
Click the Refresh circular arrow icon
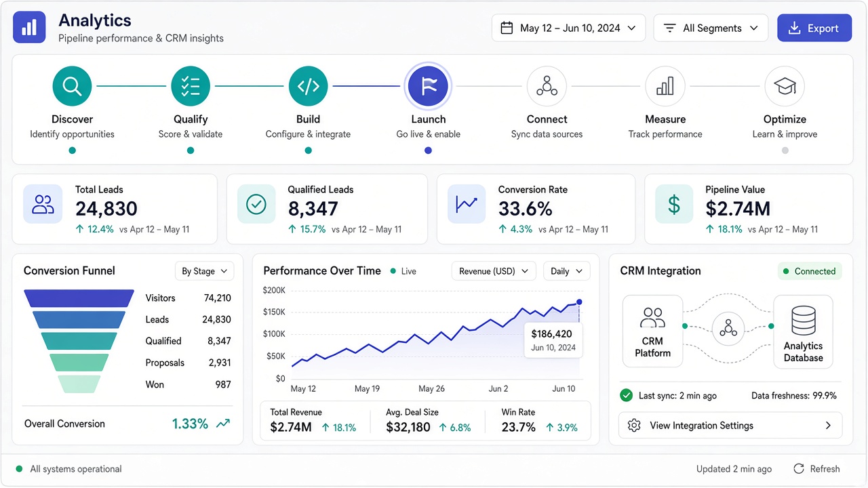[x=799, y=469]
